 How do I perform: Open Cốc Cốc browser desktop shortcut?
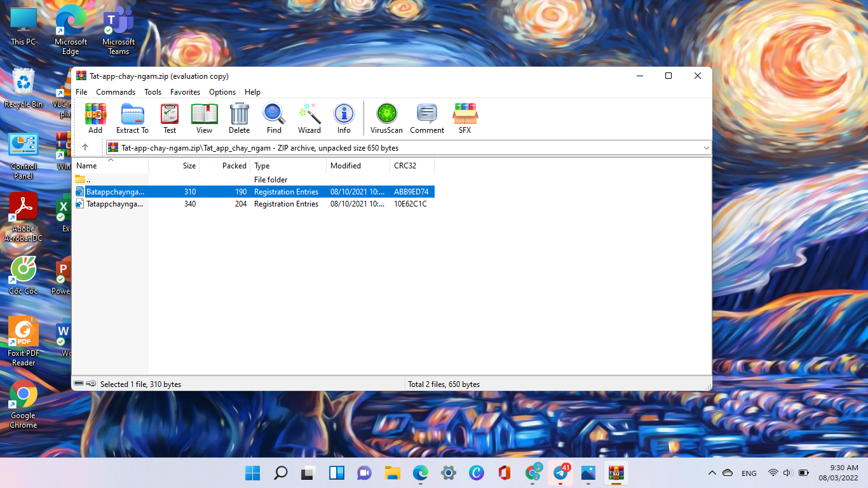[x=24, y=276]
